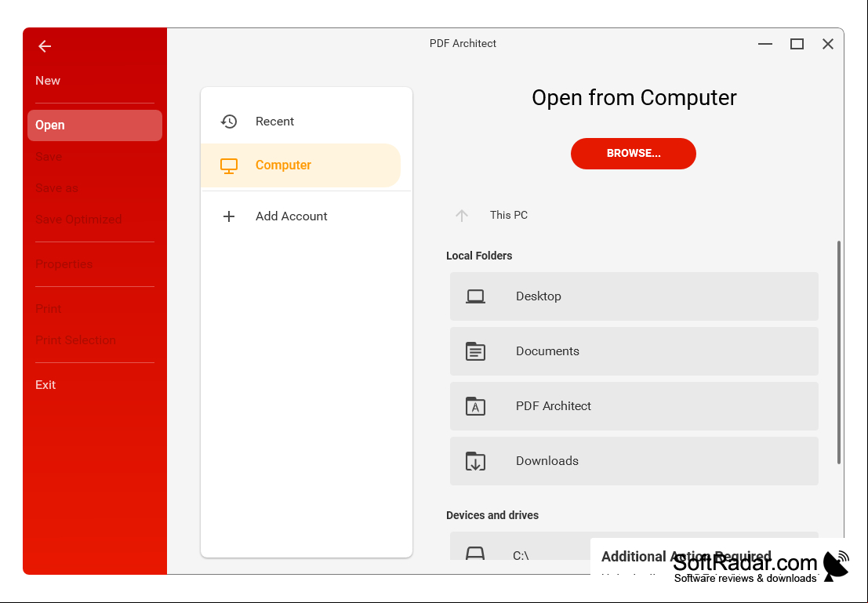This screenshot has width=868, height=603.
Task: Click the Devices and drives heading
Action: tap(492, 515)
